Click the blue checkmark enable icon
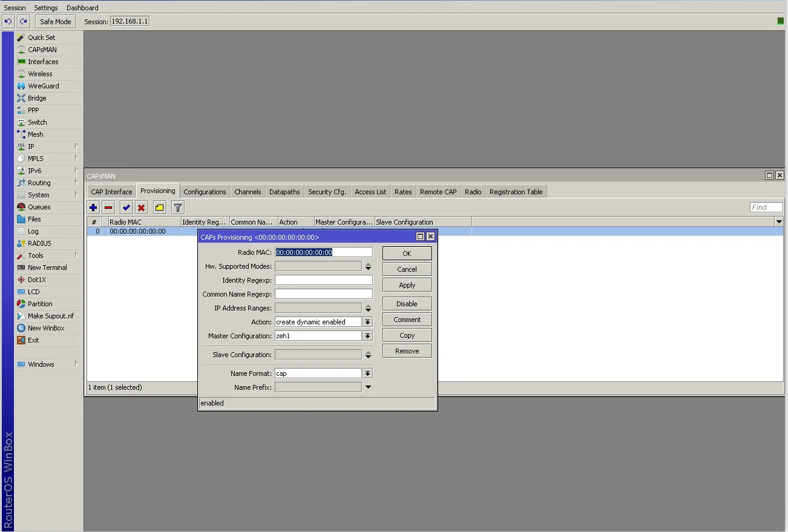Viewport: 788px width, 532px height. [x=126, y=208]
